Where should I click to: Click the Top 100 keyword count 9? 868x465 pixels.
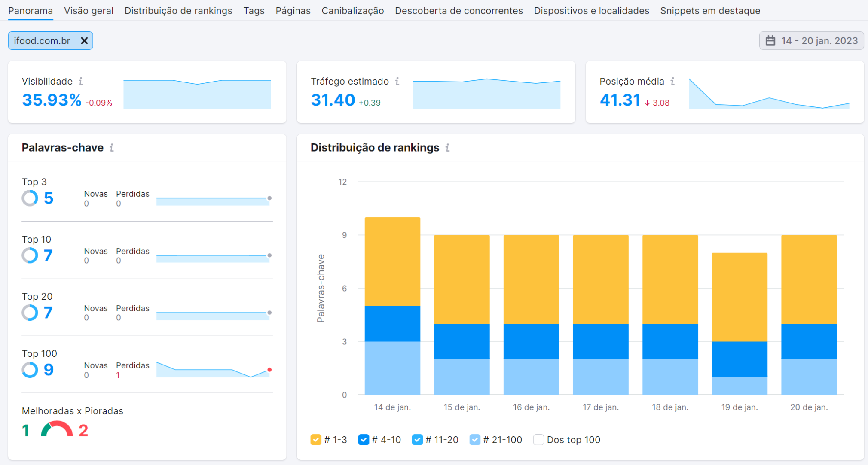click(49, 370)
